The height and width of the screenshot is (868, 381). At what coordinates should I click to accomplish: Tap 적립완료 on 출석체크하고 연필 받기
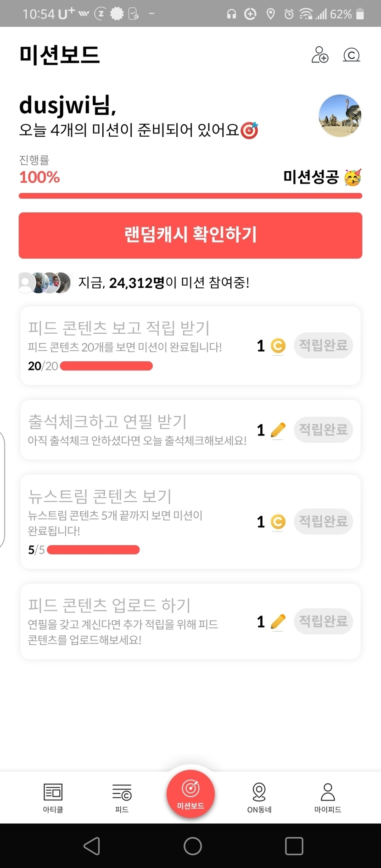coord(323,430)
